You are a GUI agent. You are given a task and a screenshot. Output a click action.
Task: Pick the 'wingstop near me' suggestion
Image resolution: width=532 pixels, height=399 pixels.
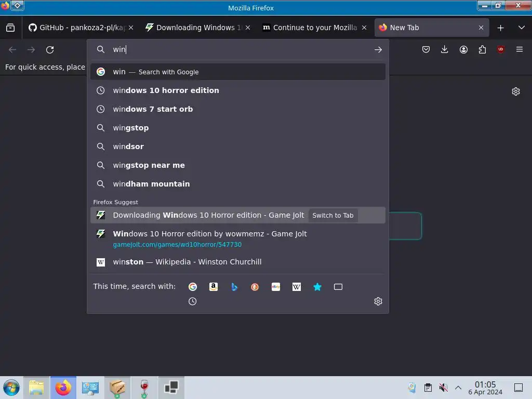237,165
